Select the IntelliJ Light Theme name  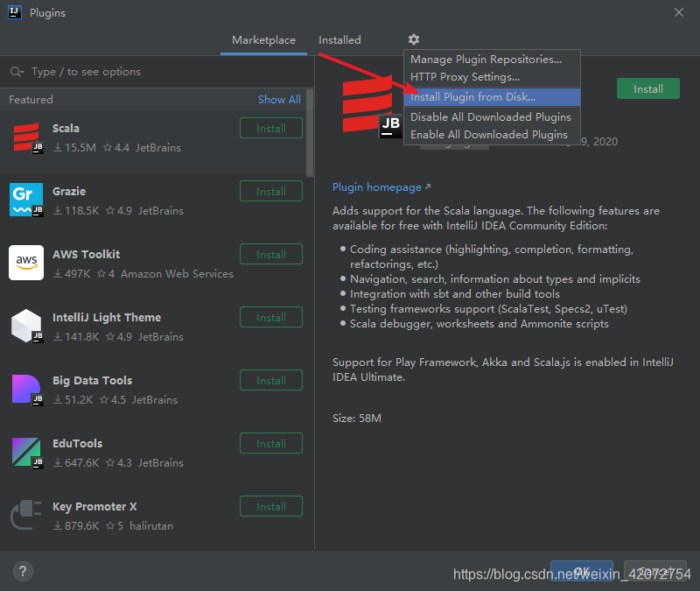[x=107, y=317]
